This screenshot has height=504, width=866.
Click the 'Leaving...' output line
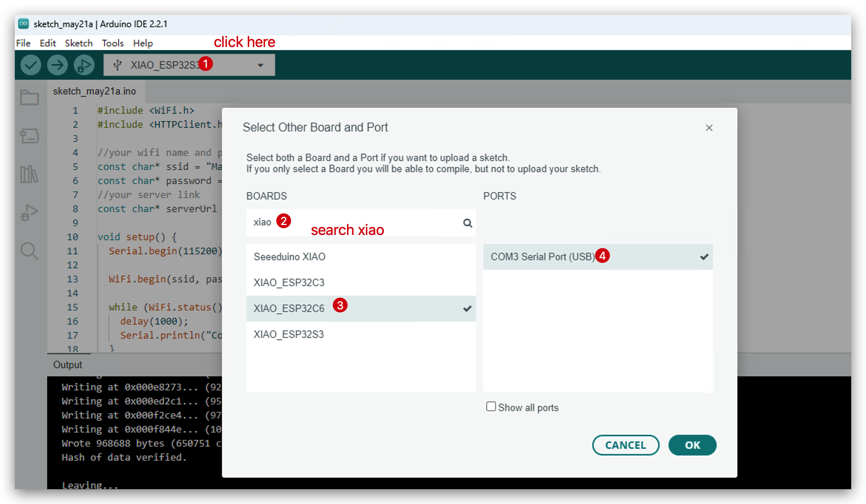90,485
